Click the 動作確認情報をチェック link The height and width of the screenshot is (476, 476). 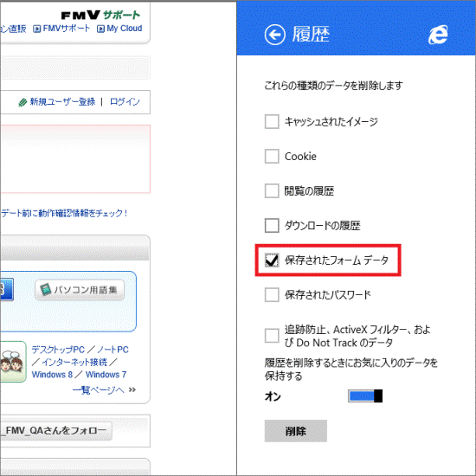tap(64, 213)
